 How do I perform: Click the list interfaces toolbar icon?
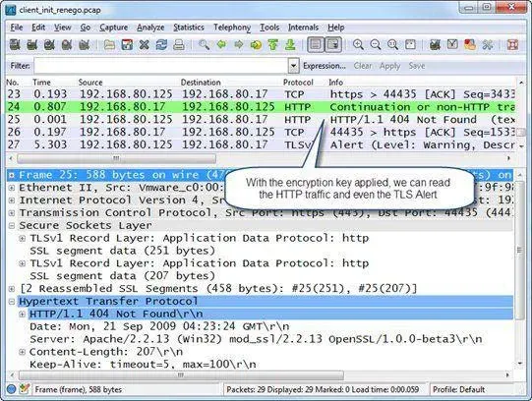point(15,45)
